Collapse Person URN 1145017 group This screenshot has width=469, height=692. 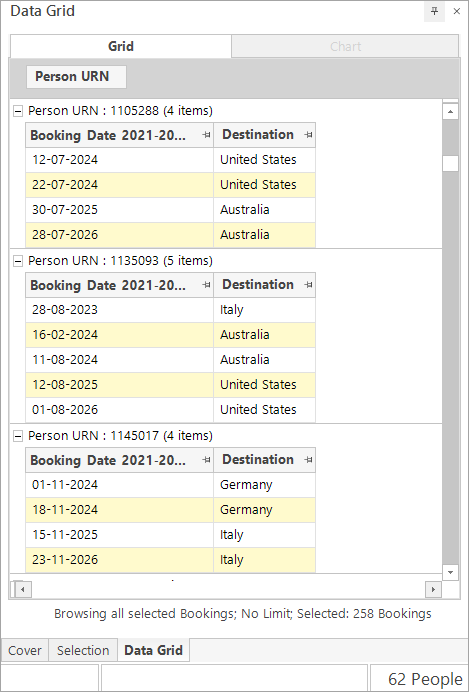pyautogui.click(x=18, y=436)
